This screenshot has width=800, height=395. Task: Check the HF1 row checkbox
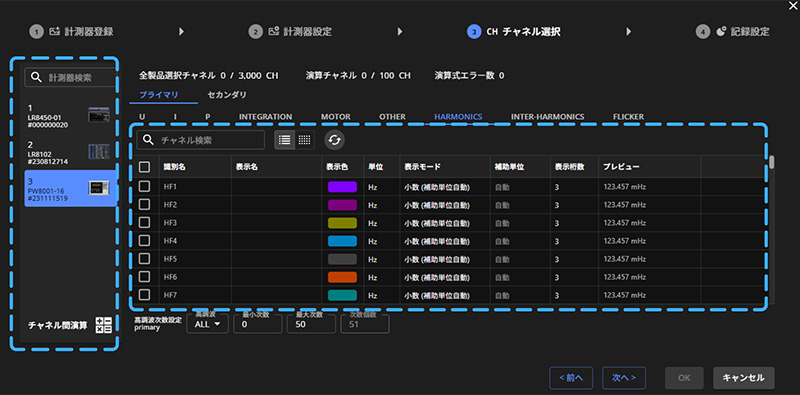point(144,186)
